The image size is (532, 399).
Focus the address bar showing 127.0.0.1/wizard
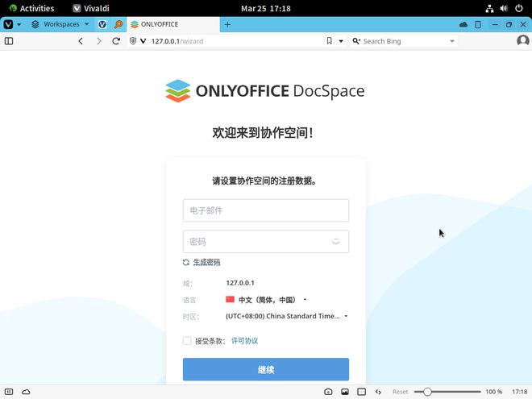pos(234,41)
